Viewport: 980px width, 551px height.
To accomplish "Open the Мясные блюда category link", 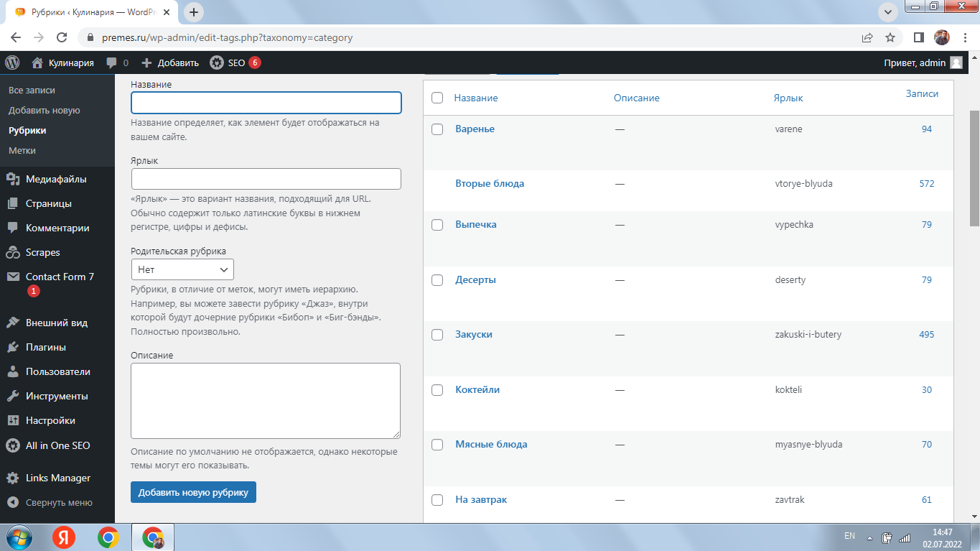I will (491, 444).
